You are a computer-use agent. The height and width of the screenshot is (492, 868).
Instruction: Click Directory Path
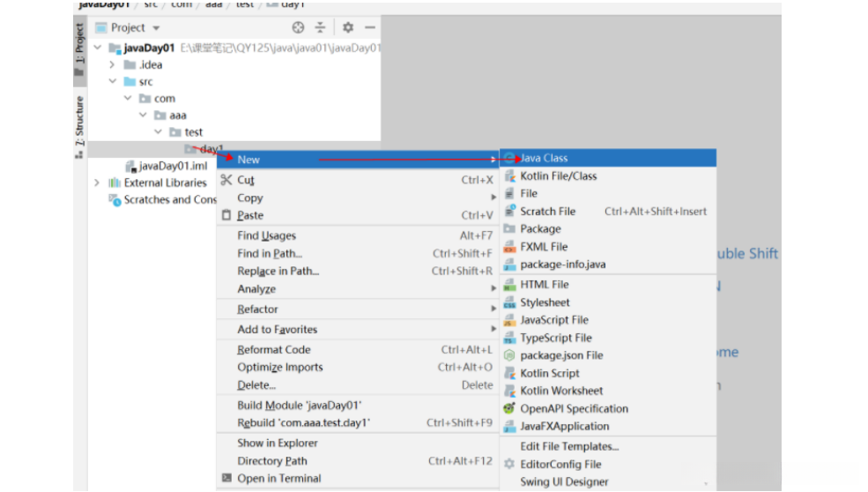[x=358, y=461]
